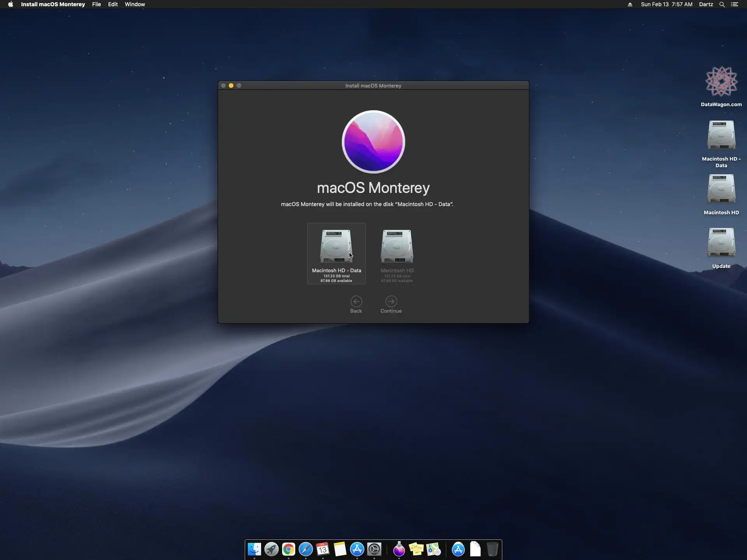Select the DataWagon.com desktop icon
The width and height of the screenshot is (747, 560).
[x=721, y=82]
